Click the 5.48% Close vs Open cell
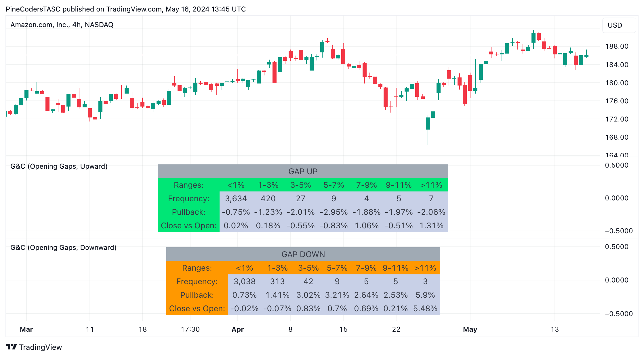This screenshot has width=644, height=357. coord(425,308)
